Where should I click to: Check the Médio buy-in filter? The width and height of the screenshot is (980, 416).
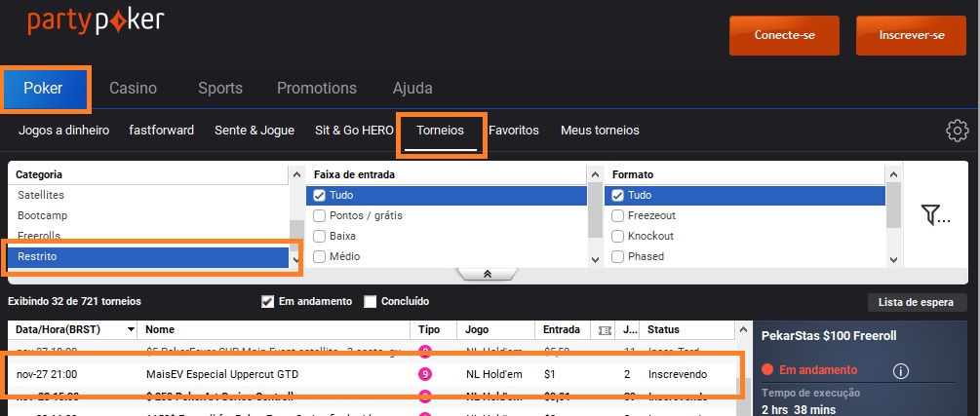click(x=320, y=257)
